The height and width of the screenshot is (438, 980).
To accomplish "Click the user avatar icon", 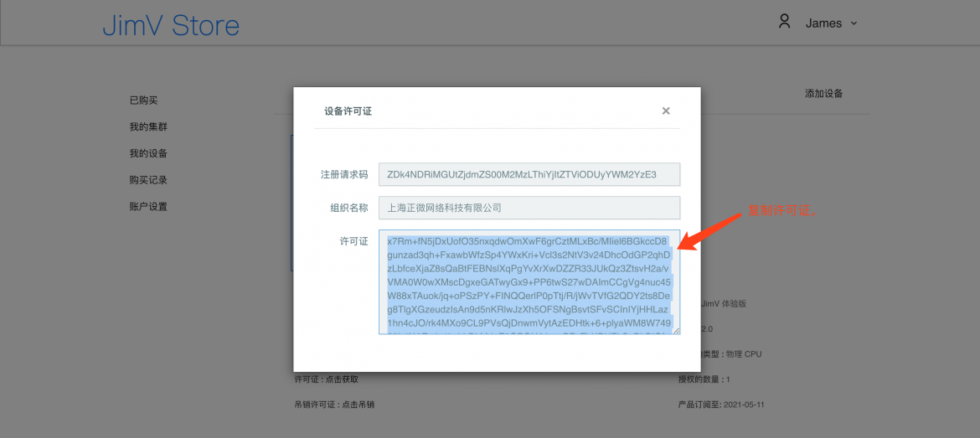I will 784,22.
